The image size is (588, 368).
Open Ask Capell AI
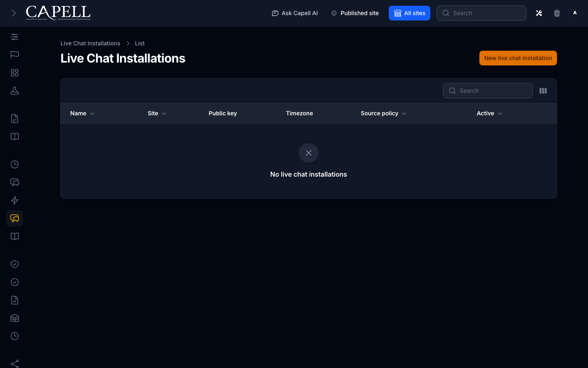tap(294, 13)
